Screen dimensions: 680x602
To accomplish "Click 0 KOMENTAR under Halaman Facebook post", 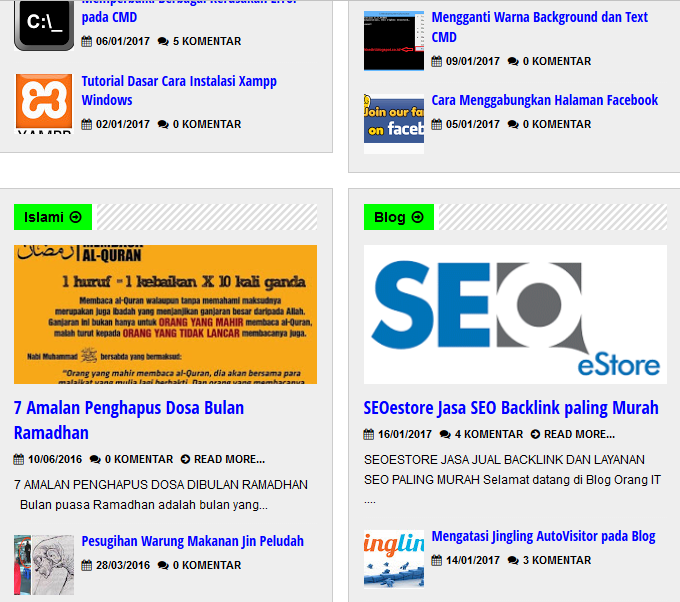I will (x=556, y=124).
